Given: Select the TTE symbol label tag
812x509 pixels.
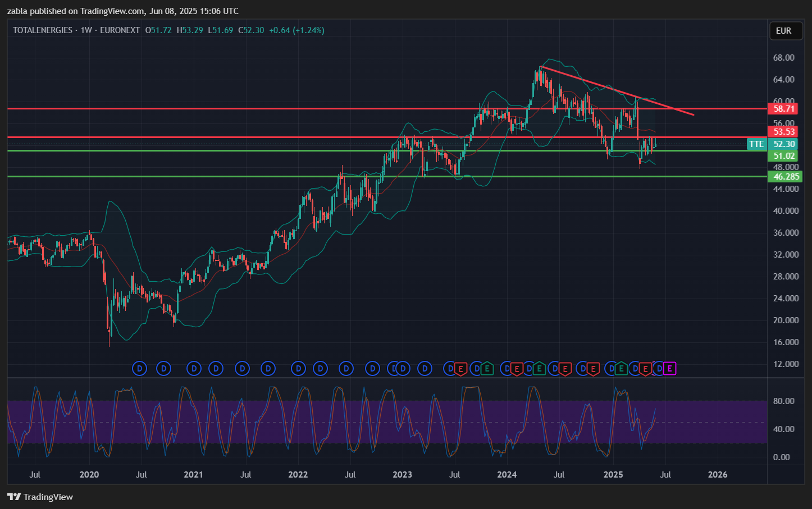Looking at the screenshot, I should [756, 144].
